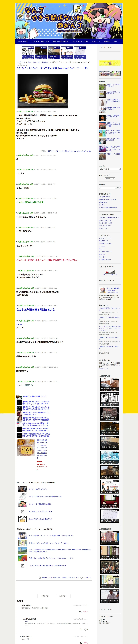Open 台風「ゴオー」 article link
The image size is (138, 644).
51,558
